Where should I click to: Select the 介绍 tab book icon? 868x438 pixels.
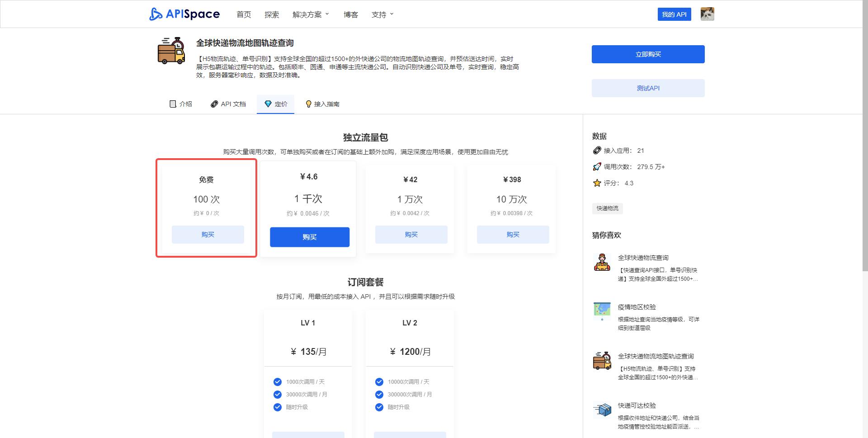173,104
